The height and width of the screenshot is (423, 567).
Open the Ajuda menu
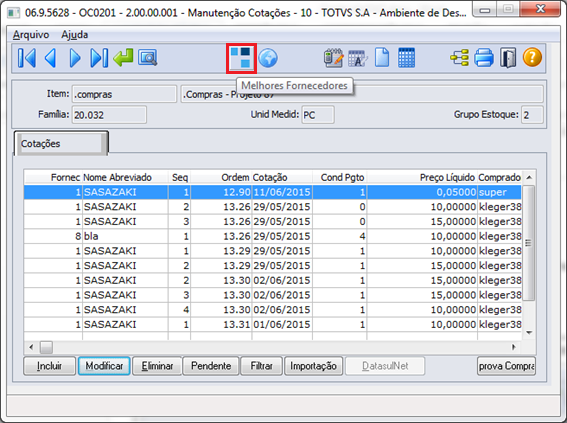click(x=74, y=35)
